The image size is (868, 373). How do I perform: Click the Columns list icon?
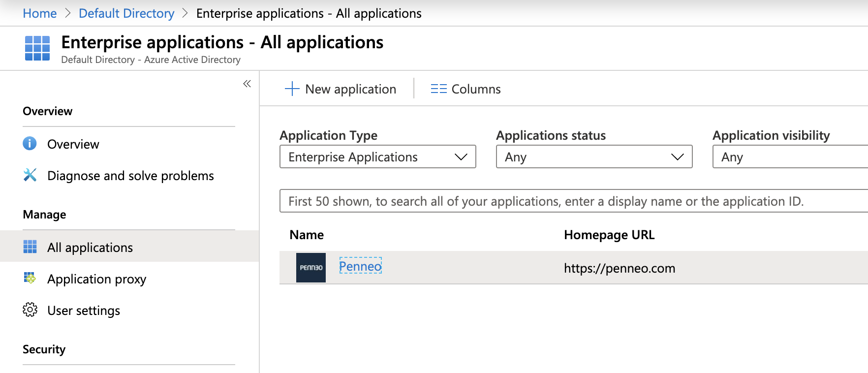tap(438, 89)
